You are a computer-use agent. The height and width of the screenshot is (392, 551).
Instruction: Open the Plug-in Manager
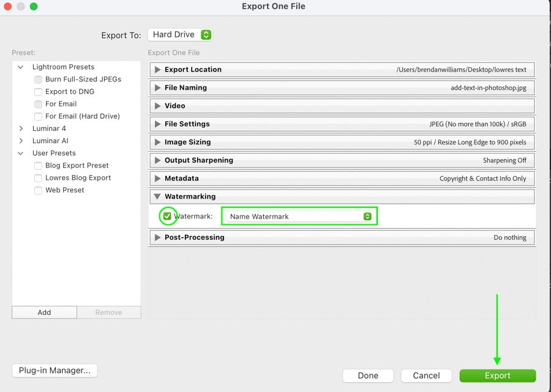coord(54,371)
